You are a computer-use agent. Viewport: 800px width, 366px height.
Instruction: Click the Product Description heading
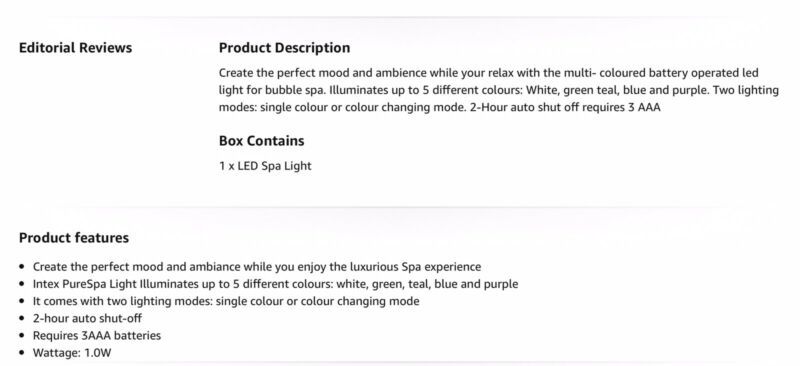coord(284,48)
